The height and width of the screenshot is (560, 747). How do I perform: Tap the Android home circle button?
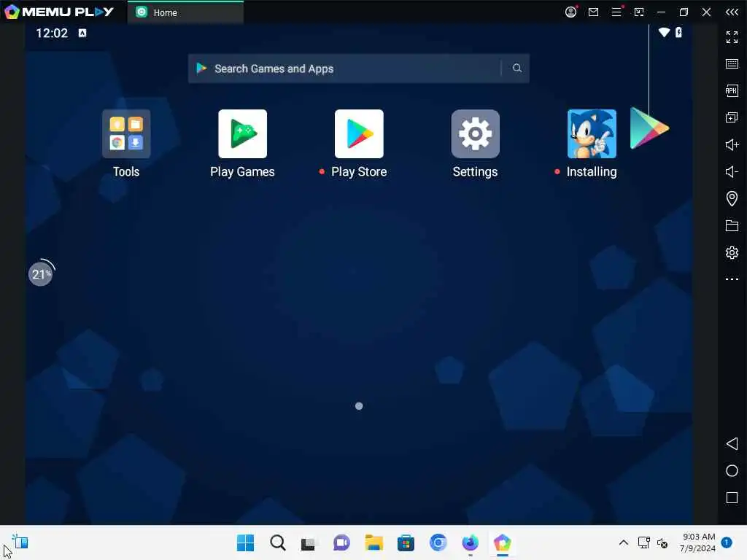732,470
